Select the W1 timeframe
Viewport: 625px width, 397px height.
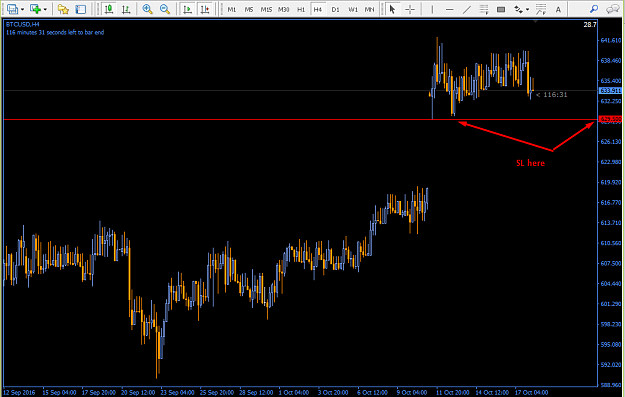tap(353, 9)
